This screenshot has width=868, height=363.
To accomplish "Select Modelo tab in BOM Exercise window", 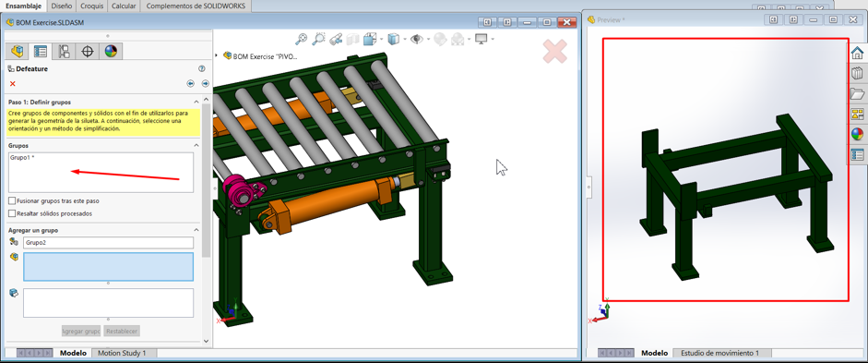I will tap(73, 353).
